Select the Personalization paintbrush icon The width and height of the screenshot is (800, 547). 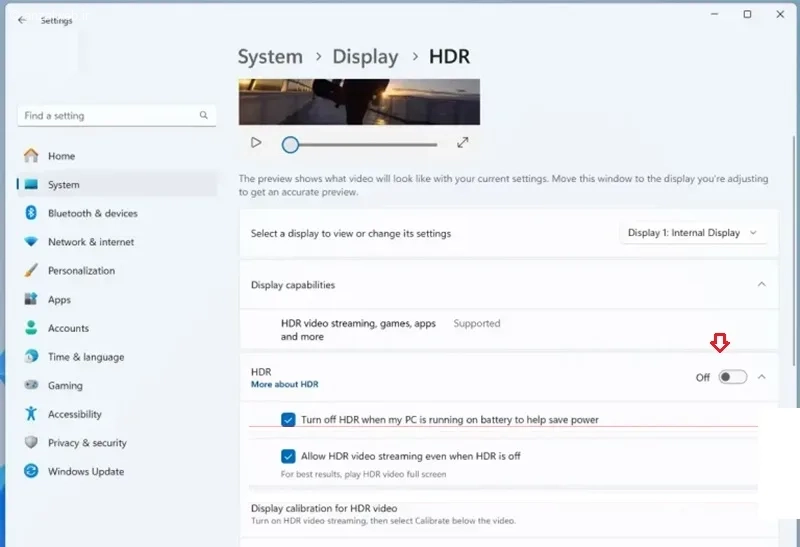31,270
